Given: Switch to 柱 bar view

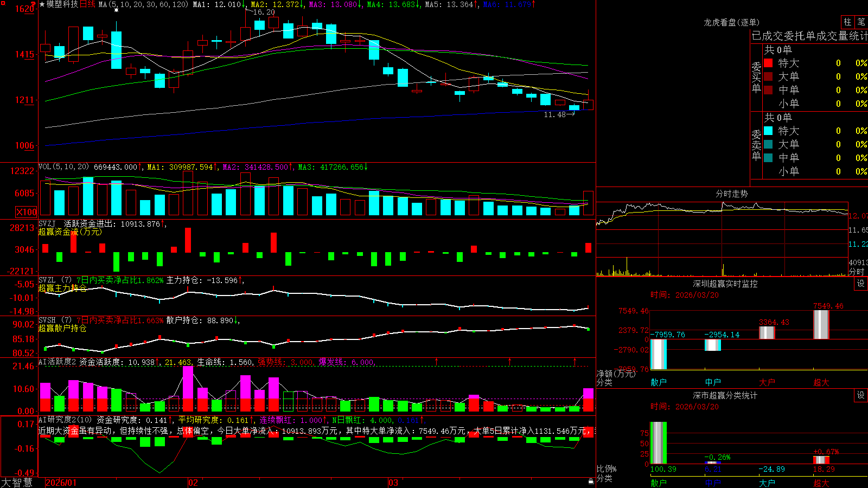Looking at the screenshot, I should point(847,22).
